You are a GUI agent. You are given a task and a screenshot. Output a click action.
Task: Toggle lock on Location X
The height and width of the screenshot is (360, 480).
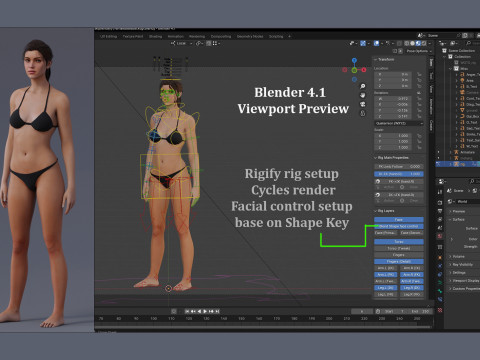click(419, 74)
